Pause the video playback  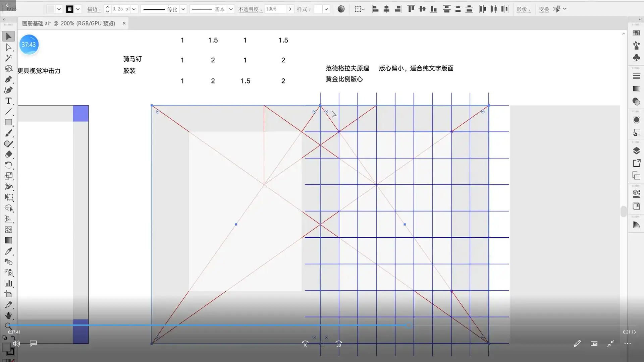(322, 344)
